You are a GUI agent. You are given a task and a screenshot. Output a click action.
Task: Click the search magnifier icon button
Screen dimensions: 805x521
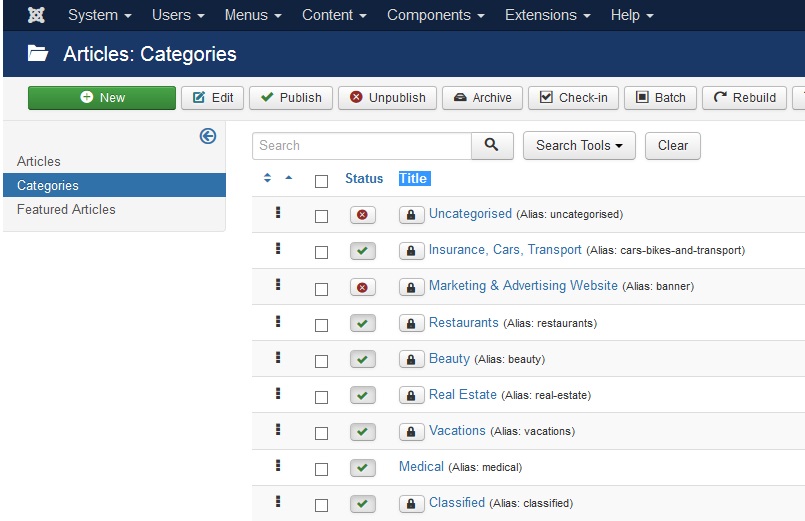tap(492, 145)
